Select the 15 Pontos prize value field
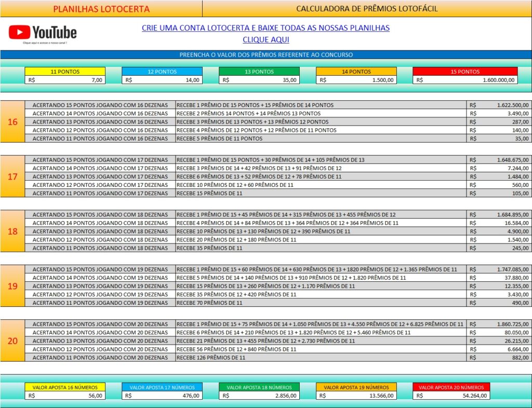532x408 pixels. click(x=465, y=80)
